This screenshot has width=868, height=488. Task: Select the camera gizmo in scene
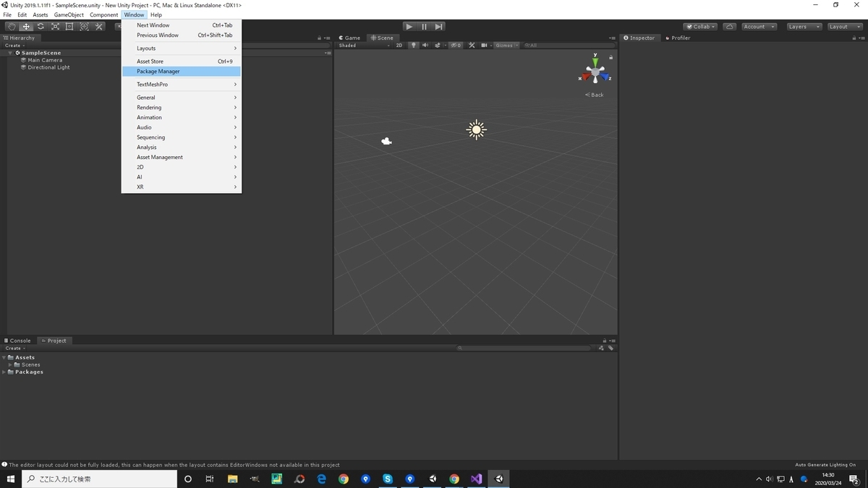point(386,142)
